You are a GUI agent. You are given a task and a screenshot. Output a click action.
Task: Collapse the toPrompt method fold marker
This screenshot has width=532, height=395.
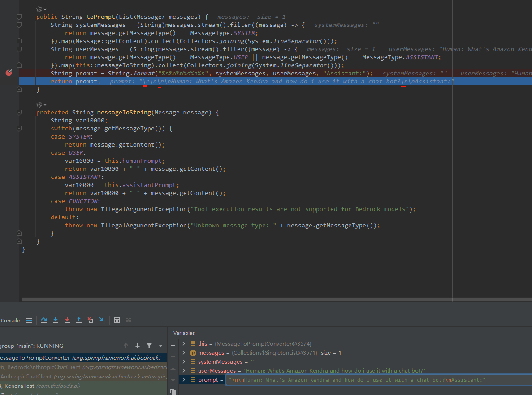[x=19, y=17]
